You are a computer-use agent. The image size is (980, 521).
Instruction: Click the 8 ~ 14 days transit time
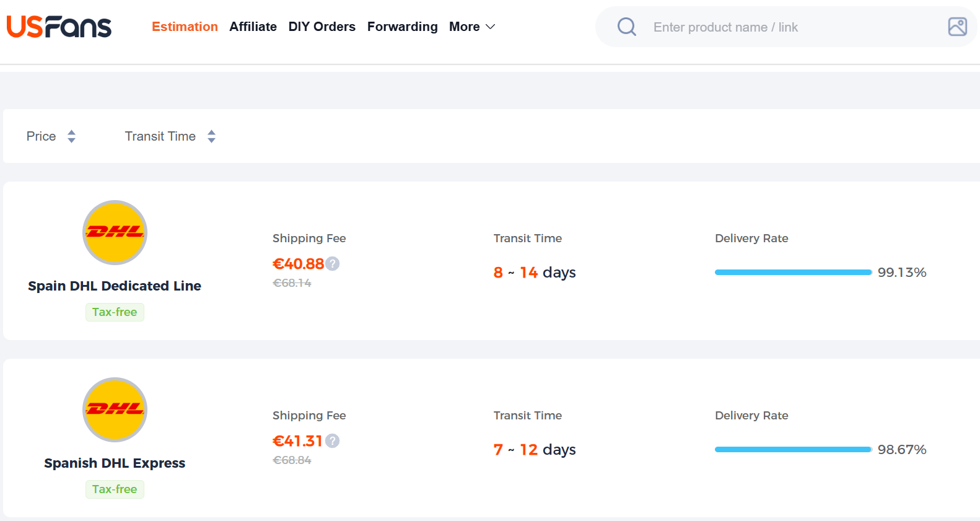tap(535, 273)
